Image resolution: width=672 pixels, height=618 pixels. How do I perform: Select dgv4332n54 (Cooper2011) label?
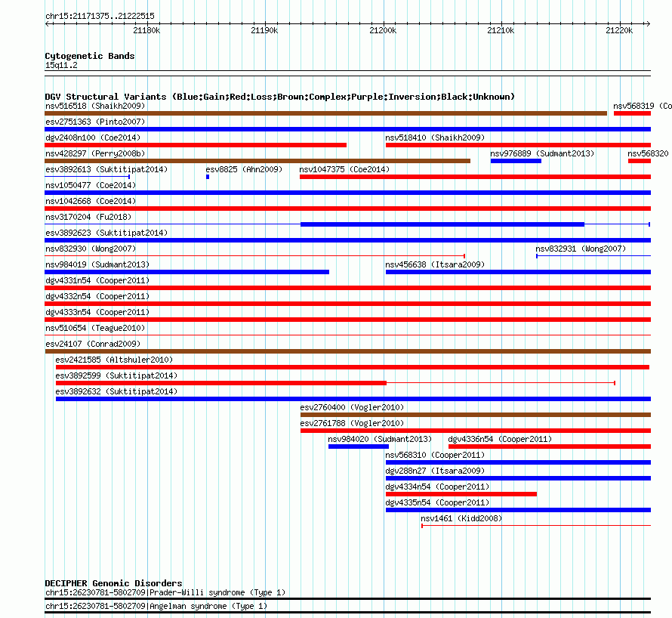pyautogui.click(x=97, y=296)
